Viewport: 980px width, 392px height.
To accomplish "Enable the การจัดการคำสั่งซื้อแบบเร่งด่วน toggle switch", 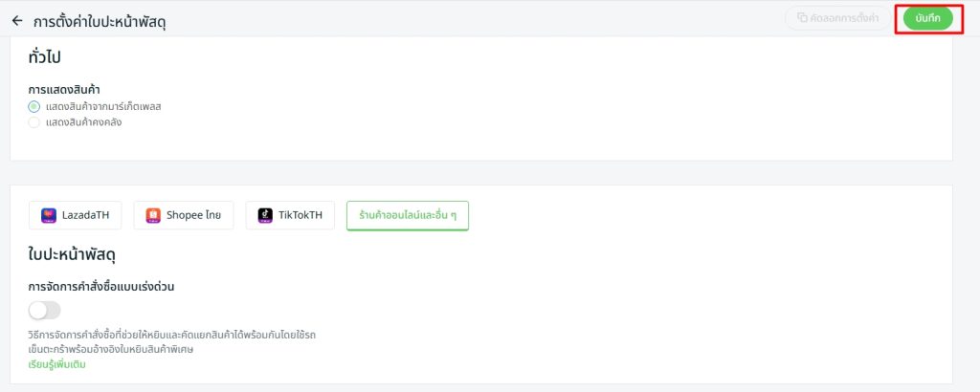I will (45, 310).
